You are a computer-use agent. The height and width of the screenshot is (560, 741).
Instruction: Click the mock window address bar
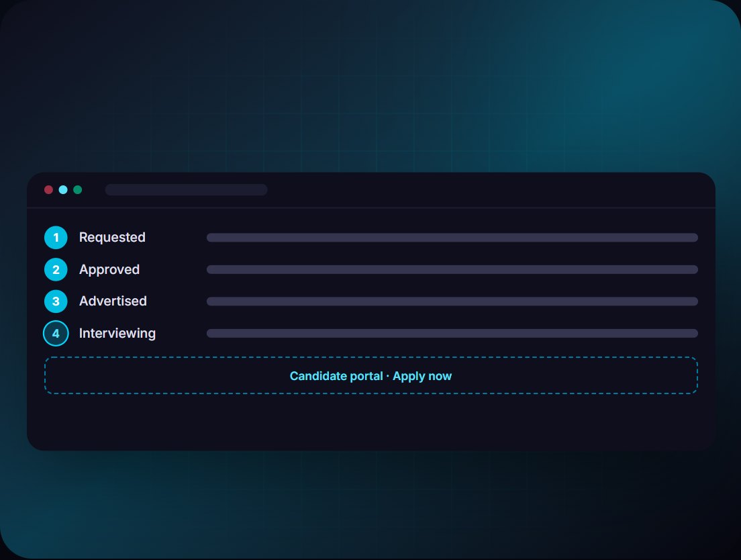186,189
